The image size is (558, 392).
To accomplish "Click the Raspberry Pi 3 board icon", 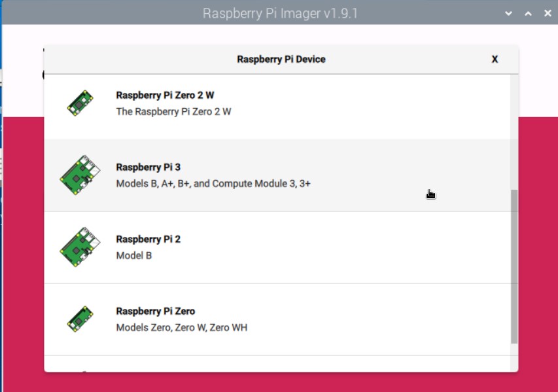I will [80, 175].
